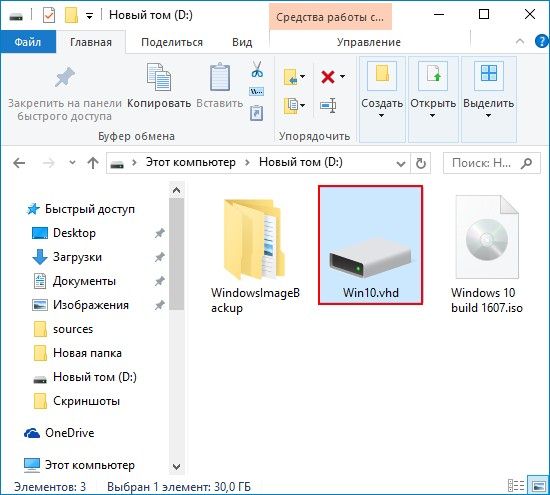Screen dimensions: 550x495
Task: Open Изображения in navigation pane
Action: click(x=91, y=305)
